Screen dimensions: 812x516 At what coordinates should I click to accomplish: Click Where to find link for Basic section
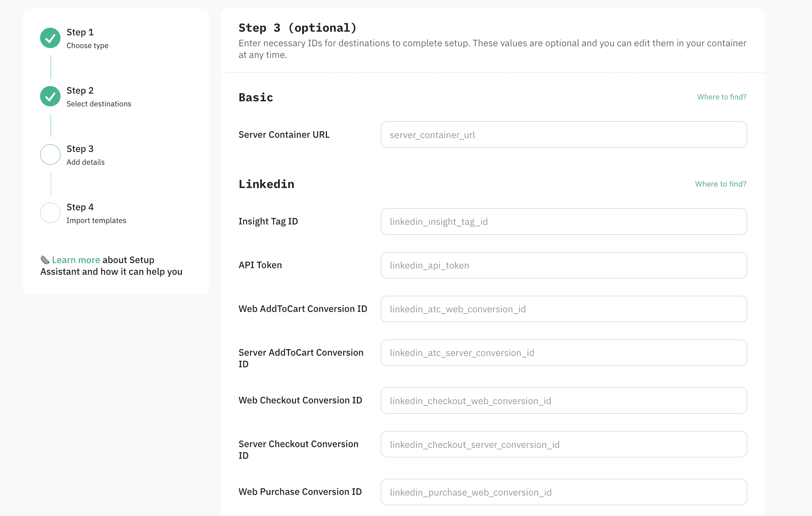[x=722, y=97]
